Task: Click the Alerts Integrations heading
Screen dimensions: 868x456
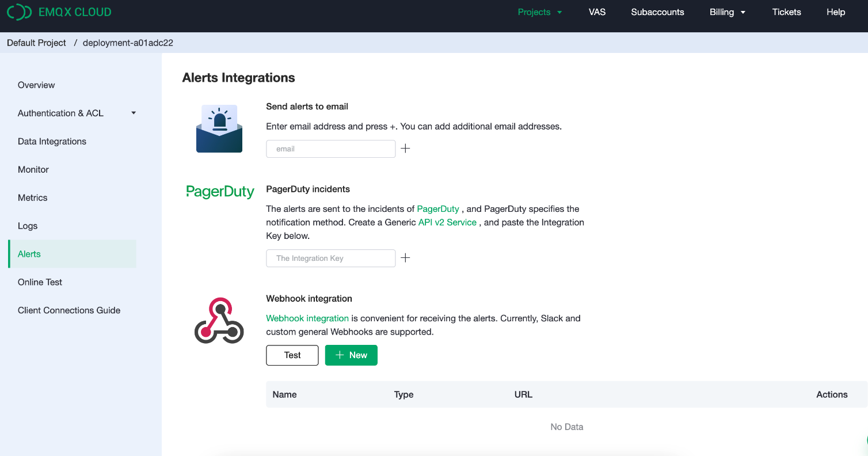Action: pyautogui.click(x=238, y=78)
